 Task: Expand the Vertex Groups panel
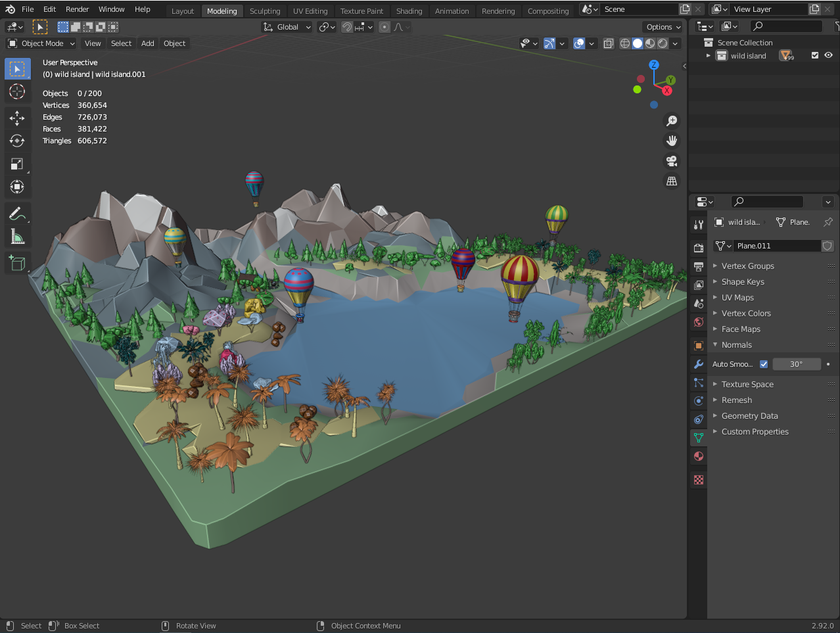[747, 266]
